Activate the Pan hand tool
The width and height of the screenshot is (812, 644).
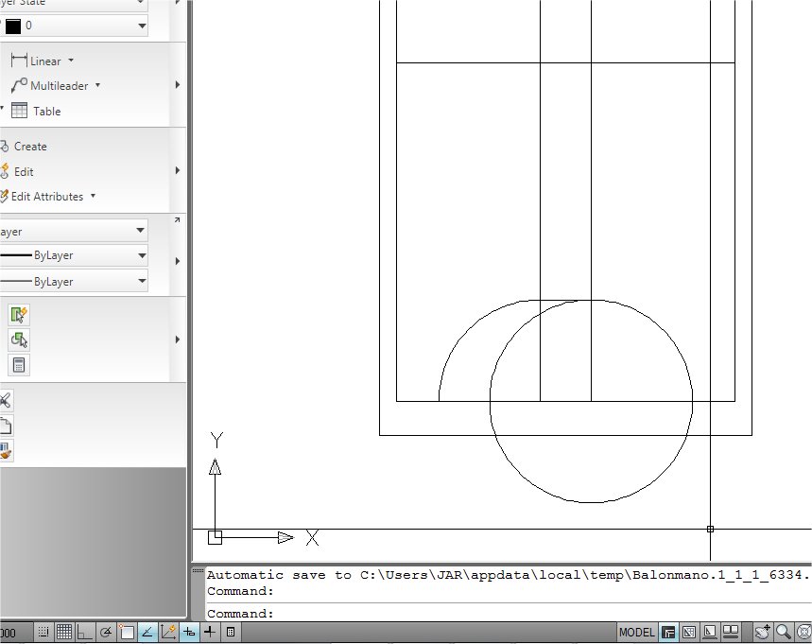(763, 633)
